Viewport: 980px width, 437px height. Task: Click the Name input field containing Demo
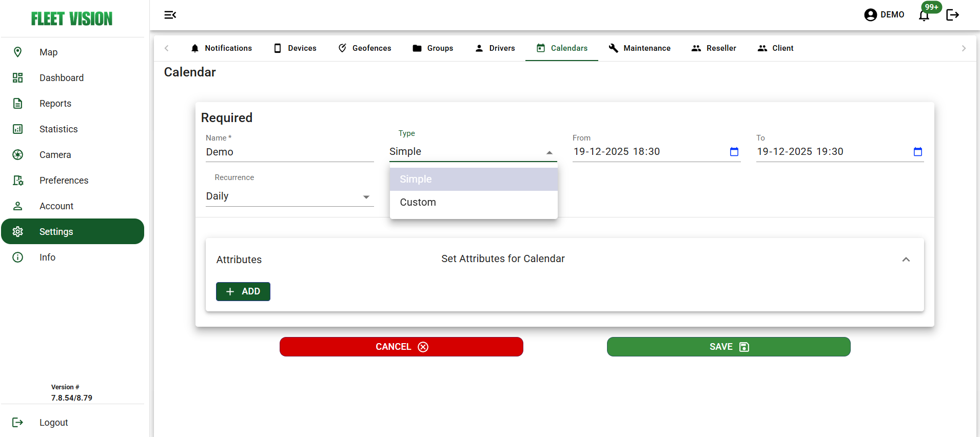click(x=290, y=152)
